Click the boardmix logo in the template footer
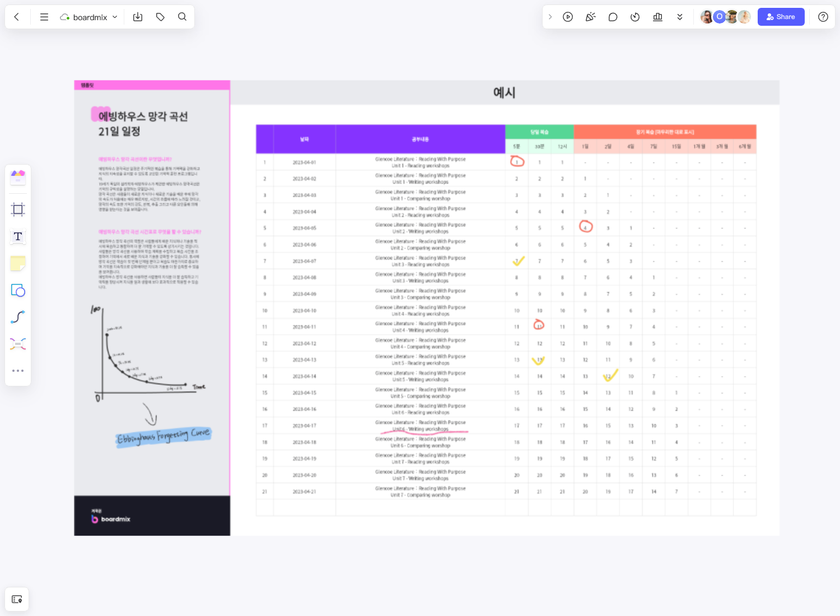This screenshot has width=840, height=616. pos(111,519)
